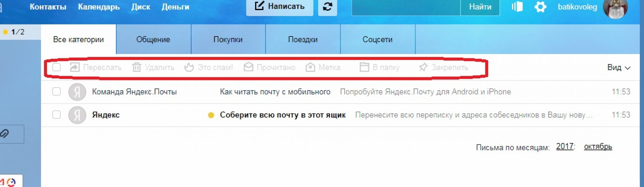The image size is (644, 187).
Task: Follow the октябрь month link
Action: click(598, 146)
